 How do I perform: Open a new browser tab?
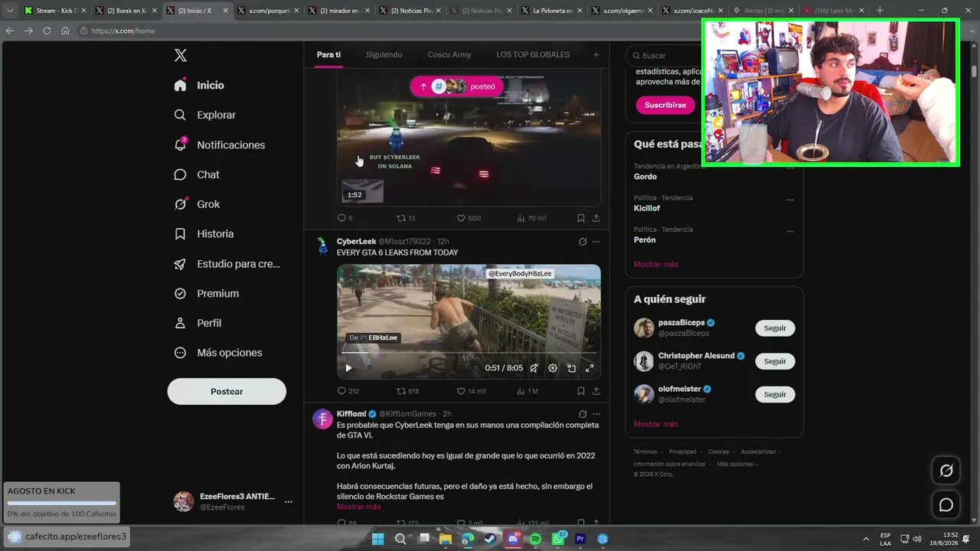click(x=879, y=11)
